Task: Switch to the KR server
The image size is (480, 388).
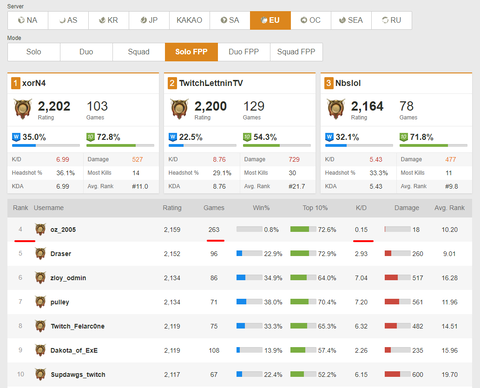Action: click(109, 20)
